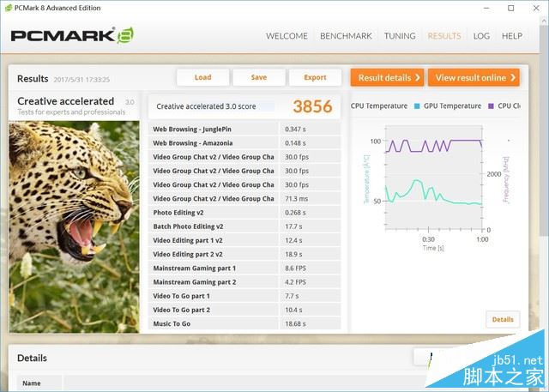Click the PCMark 8 logo
549x392 pixels.
coord(72,35)
